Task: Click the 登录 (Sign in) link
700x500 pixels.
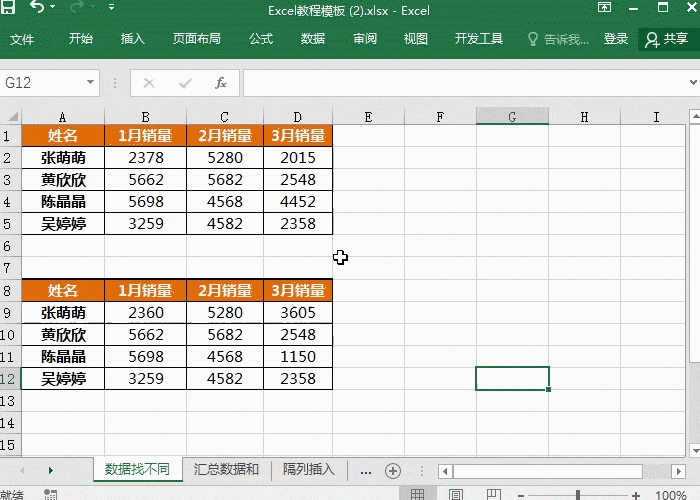Action: [x=616, y=39]
